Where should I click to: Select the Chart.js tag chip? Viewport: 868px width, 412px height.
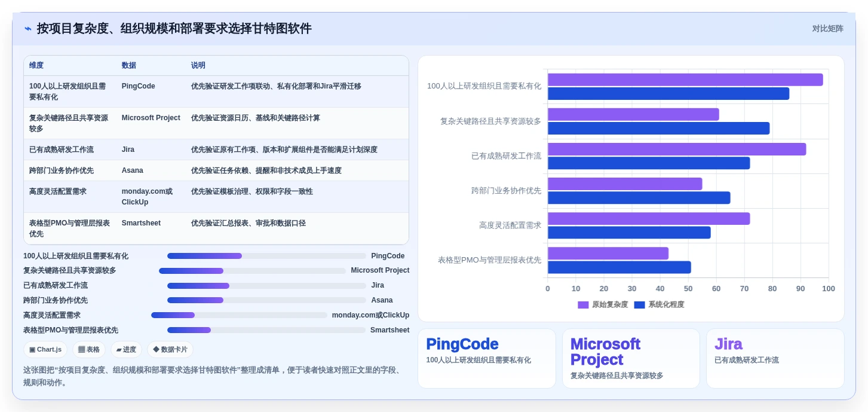click(45, 349)
